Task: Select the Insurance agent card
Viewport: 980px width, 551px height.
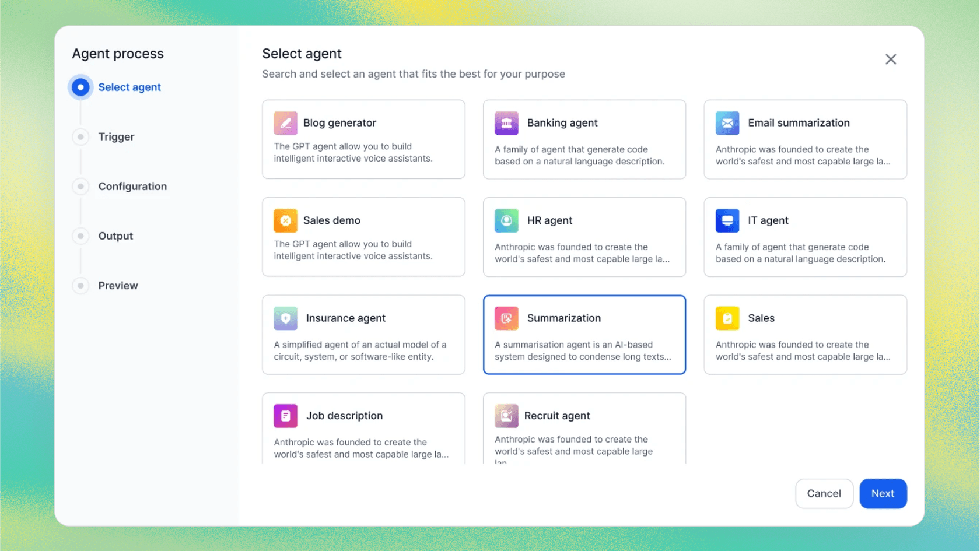Action: 363,335
